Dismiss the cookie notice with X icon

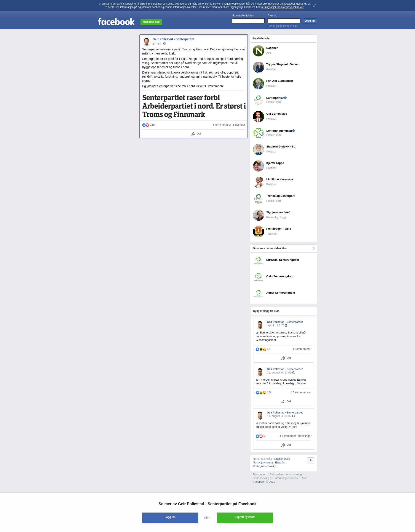[x=314, y=6]
